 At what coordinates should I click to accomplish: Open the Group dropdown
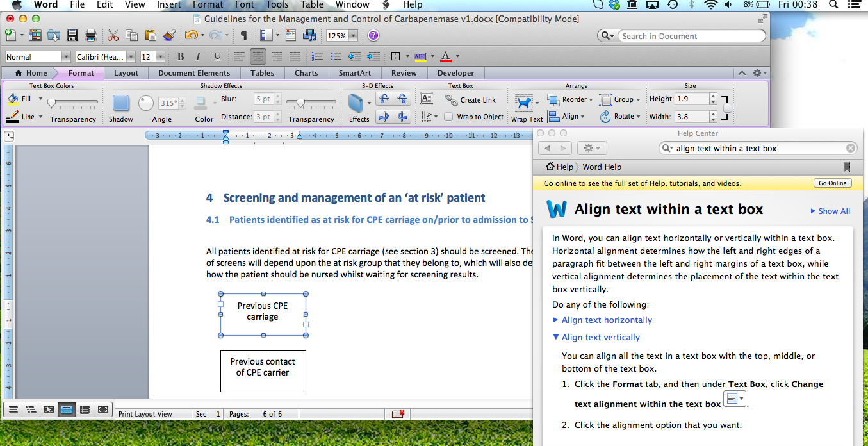point(620,99)
